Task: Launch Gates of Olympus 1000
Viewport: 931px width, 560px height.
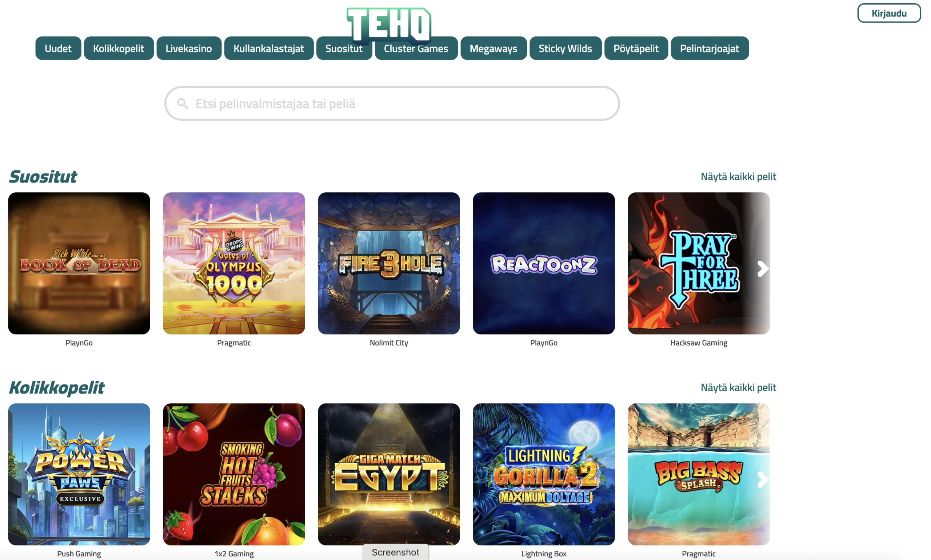Action: [233, 263]
